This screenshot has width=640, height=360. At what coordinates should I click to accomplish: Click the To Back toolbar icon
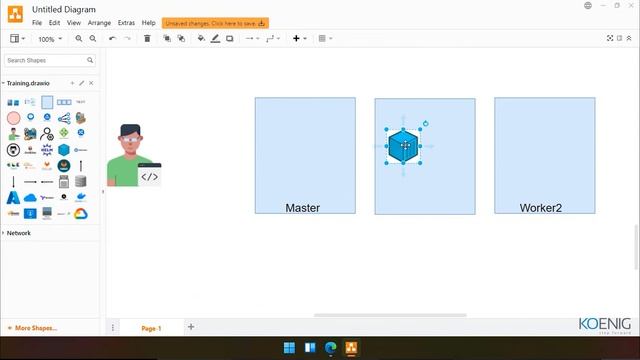coord(181,38)
